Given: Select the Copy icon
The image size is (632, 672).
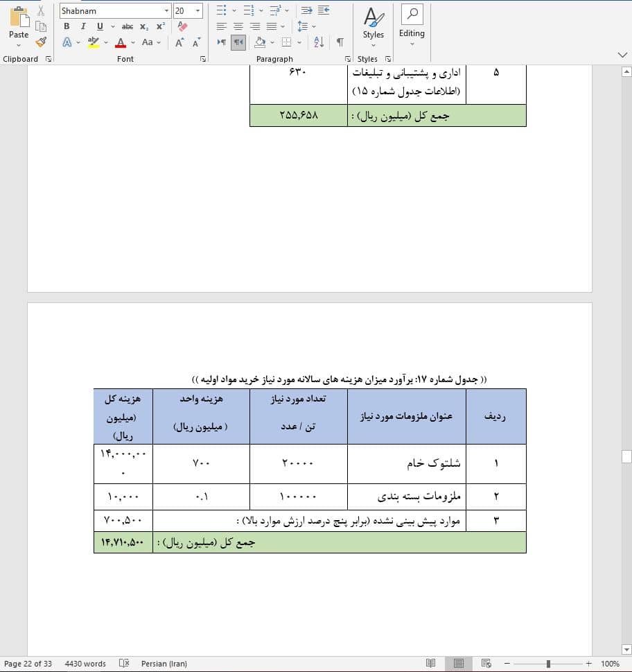Looking at the screenshot, I should coord(41,25).
